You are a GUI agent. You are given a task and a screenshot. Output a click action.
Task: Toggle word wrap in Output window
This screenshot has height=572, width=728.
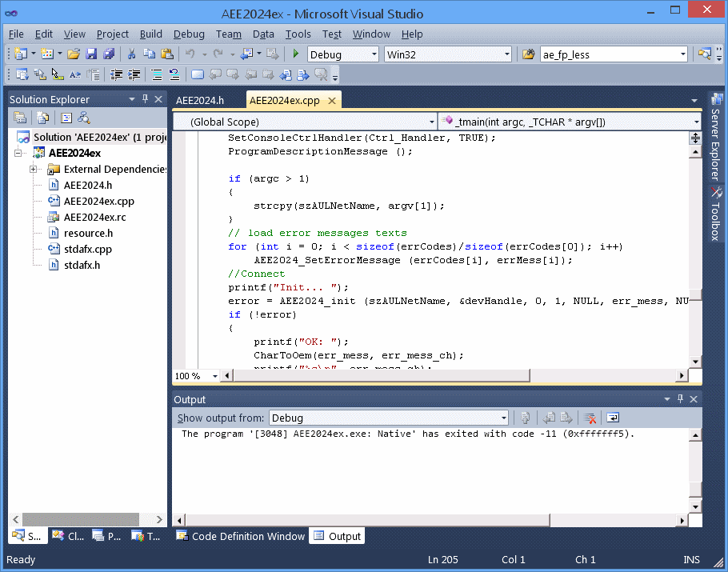[x=613, y=418]
